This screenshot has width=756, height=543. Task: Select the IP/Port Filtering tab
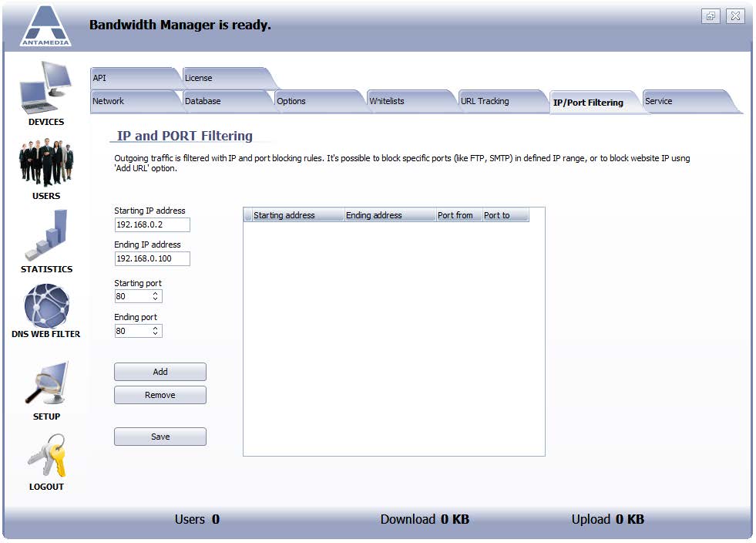(x=594, y=103)
